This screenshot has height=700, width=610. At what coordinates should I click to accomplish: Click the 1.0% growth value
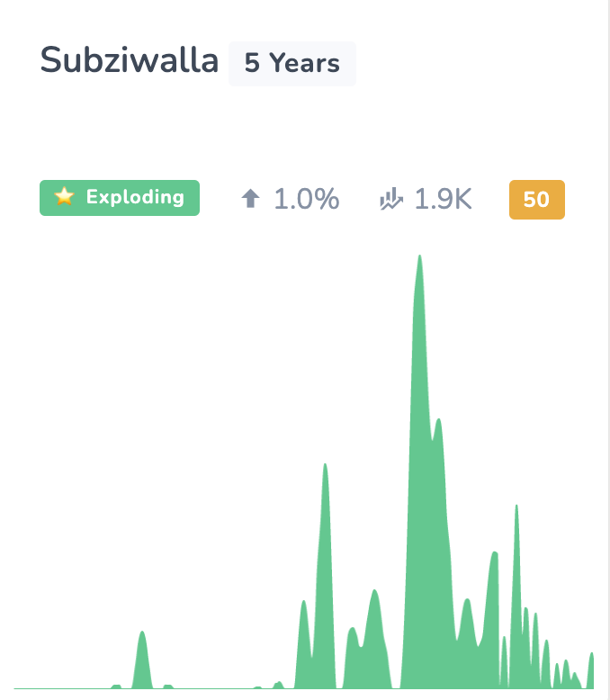pyautogui.click(x=306, y=199)
